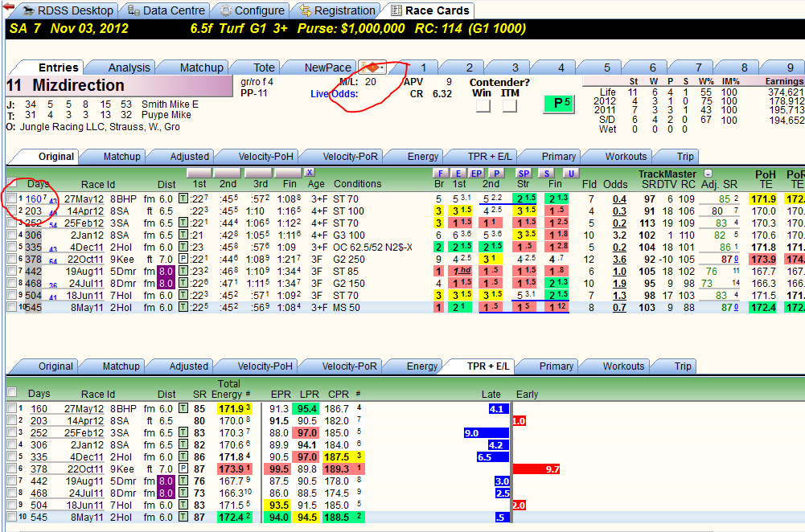Check row 6 (378 days) in lower table
The width and height of the screenshot is (805, 532).
pyautogui.click(x=12, y=469)
